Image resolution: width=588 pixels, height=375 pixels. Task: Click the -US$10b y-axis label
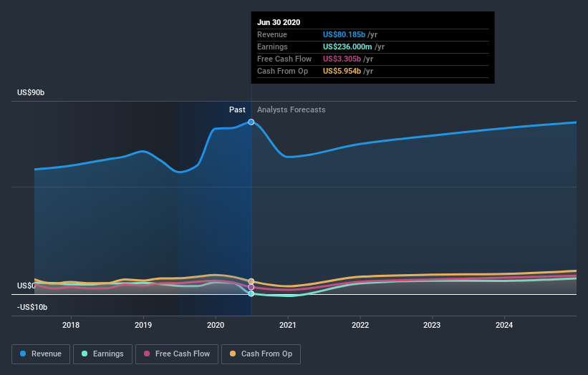point(32,308)
